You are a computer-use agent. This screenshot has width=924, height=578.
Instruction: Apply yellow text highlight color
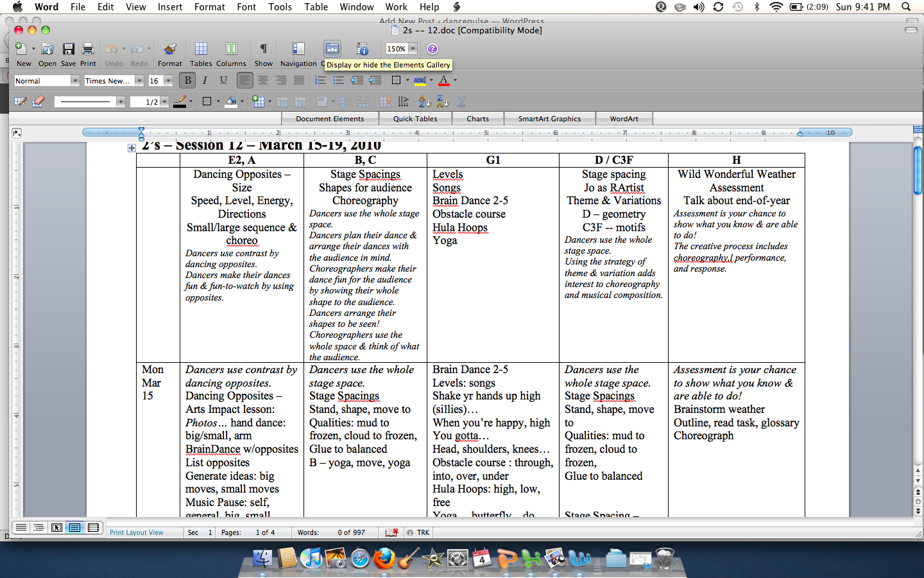coord(420,80)
